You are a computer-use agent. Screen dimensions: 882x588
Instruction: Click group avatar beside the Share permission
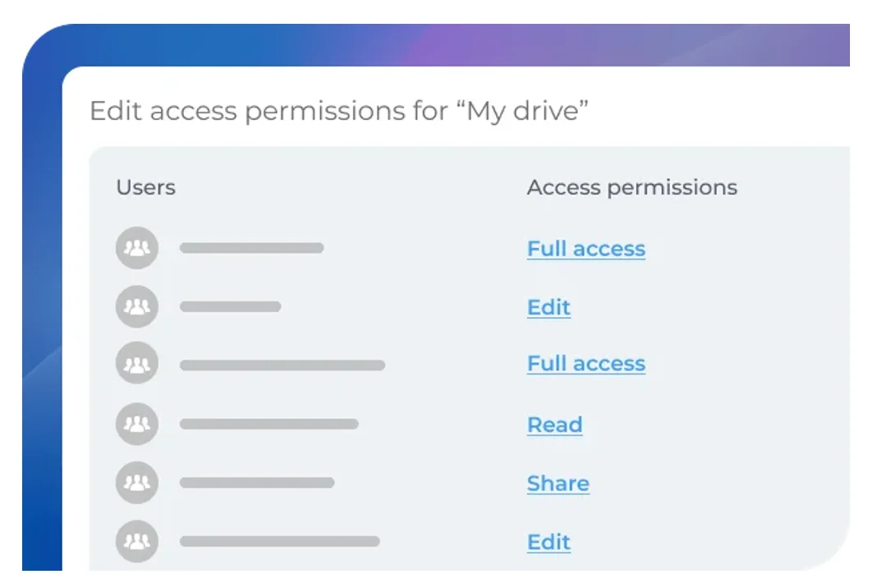[x=137, y=482]
